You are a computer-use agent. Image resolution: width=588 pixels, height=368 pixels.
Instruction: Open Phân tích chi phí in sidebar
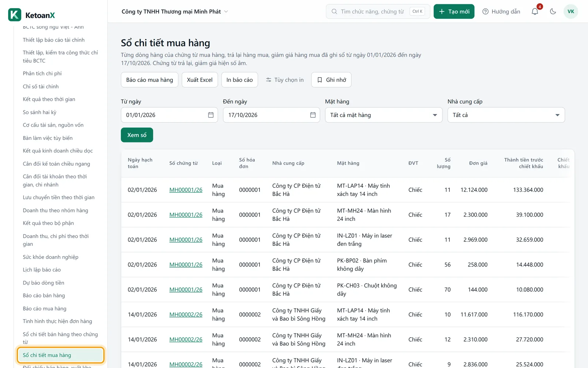point(42,74)
